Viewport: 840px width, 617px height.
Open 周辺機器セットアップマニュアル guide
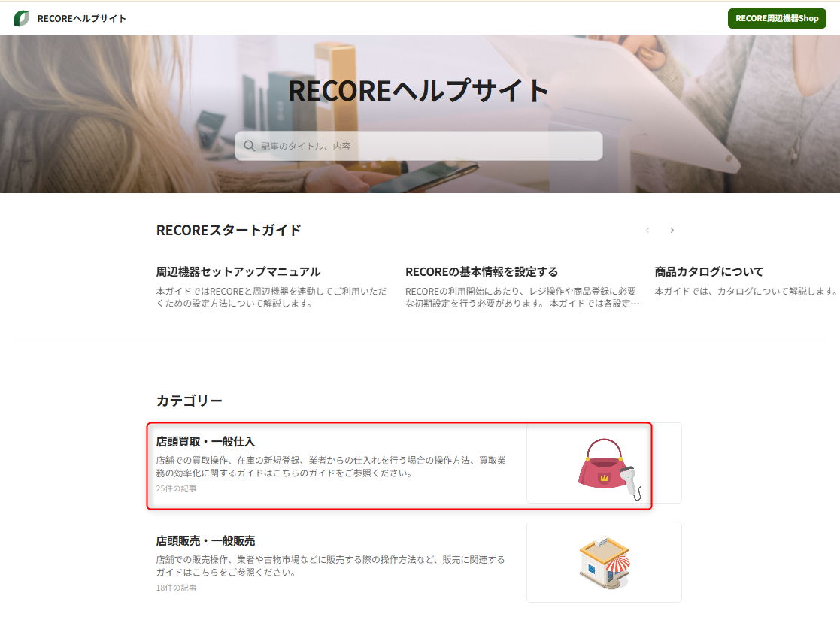(x=238, y=271)
